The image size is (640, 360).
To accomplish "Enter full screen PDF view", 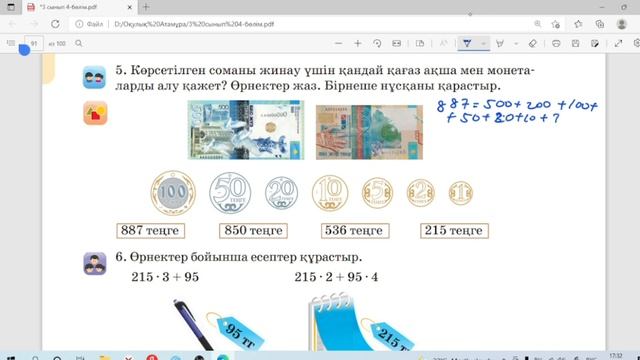I will [618, 43].
